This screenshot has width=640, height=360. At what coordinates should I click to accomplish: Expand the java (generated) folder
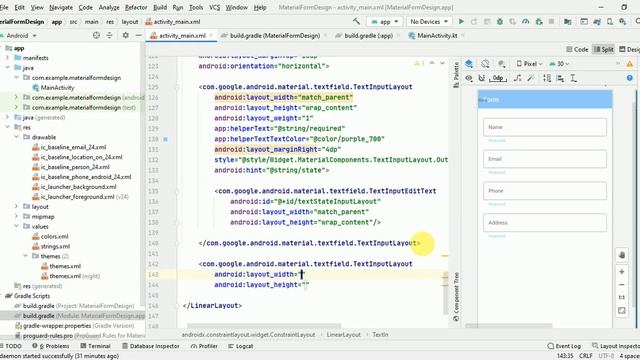7,117
